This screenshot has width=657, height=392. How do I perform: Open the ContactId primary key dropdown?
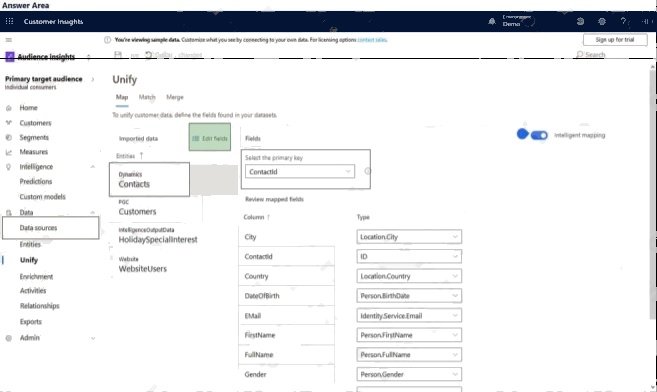tap(300, 172)
